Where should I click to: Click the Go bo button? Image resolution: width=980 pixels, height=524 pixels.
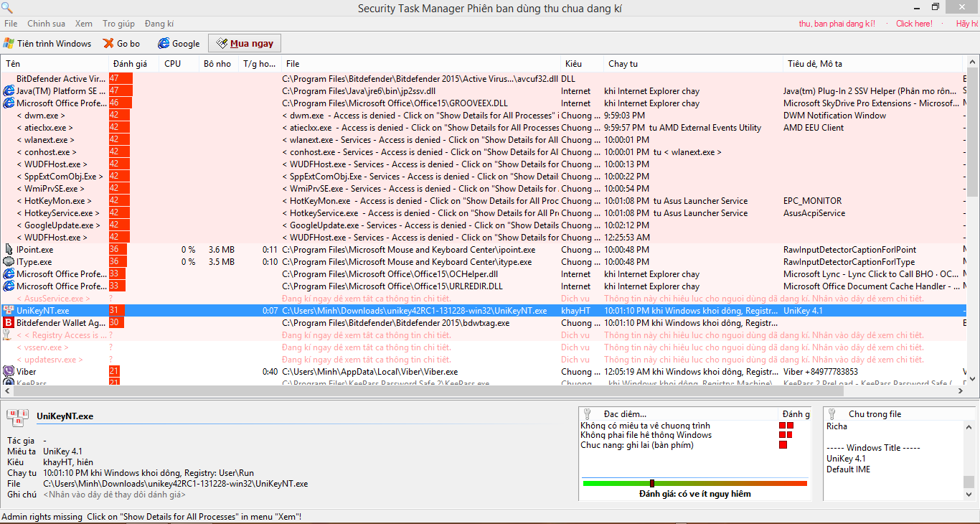pos(122,43)
